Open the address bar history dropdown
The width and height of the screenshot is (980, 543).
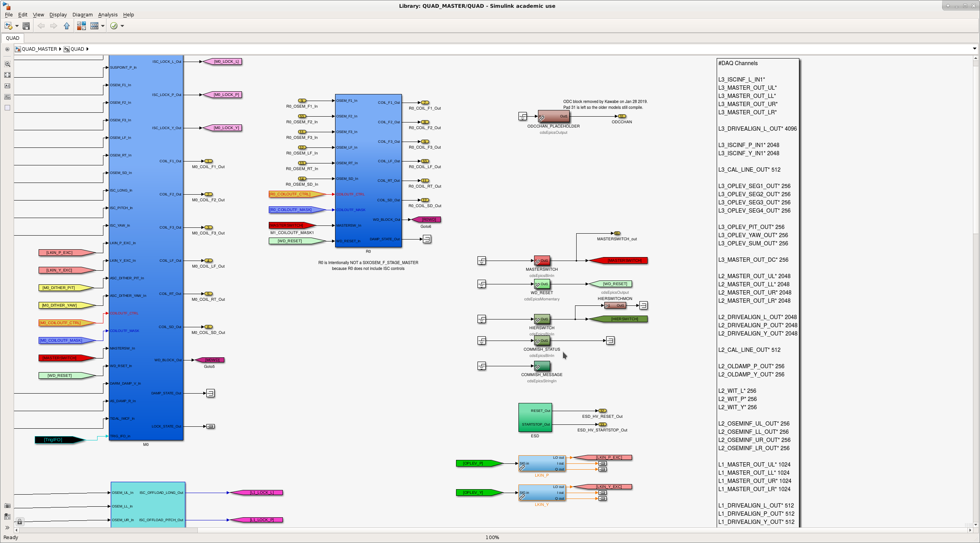(x=975, y=49)
